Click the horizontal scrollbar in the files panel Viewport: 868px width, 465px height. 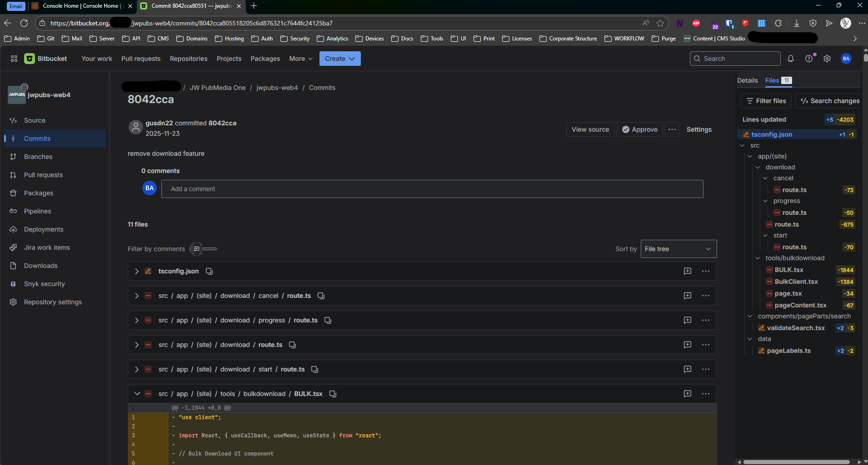click(796, 462)
